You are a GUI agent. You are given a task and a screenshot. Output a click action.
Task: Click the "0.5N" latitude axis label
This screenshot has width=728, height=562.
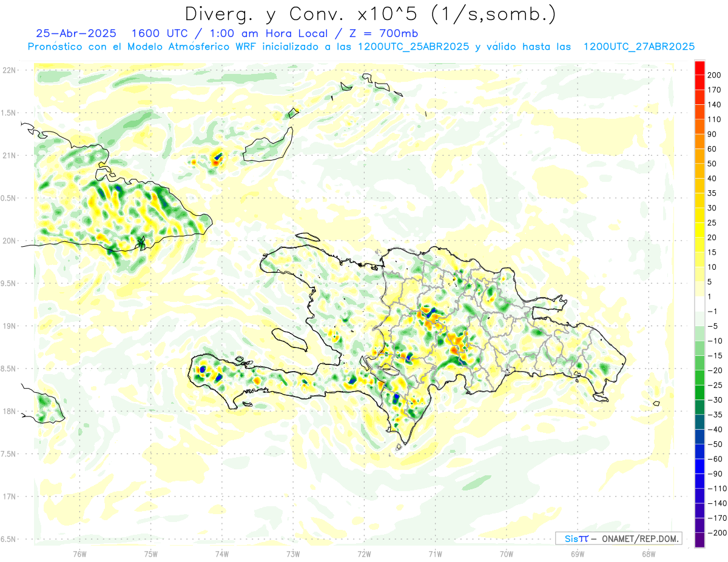click(9, 198)
